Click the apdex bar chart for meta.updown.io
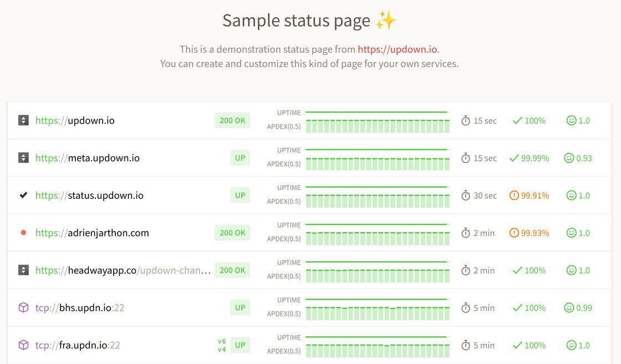The width and height of the screenshot is (621, 364). (378, 164)
